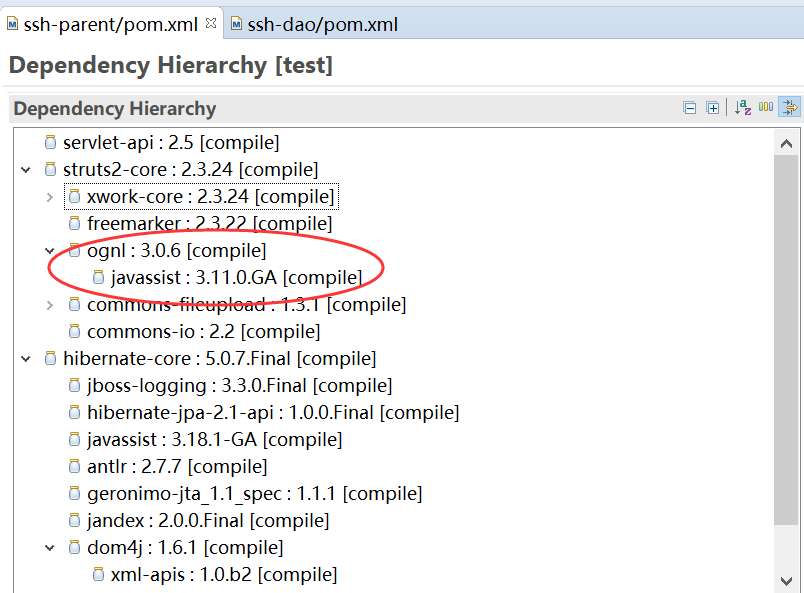The image size is (804, 593).
Task: Select geronimo-jta_1.1_spec : 1.1.1 dependency
Action: tap(254, 494)
